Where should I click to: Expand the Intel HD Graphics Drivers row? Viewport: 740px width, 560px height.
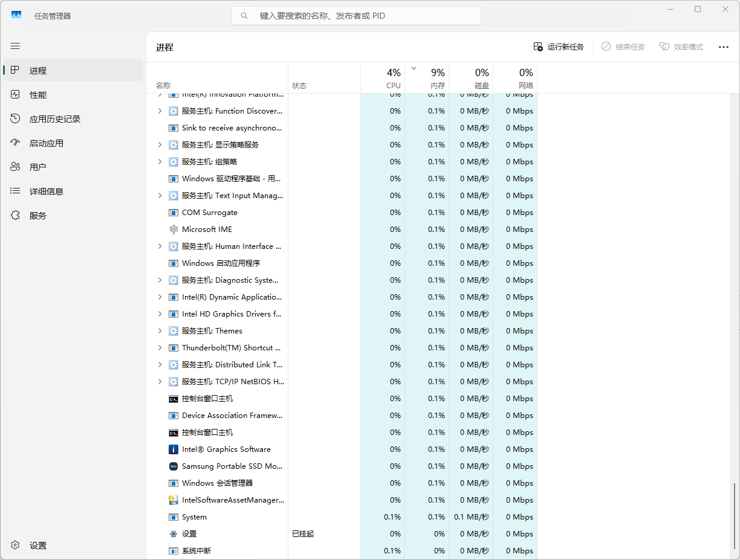pos(160,314)
